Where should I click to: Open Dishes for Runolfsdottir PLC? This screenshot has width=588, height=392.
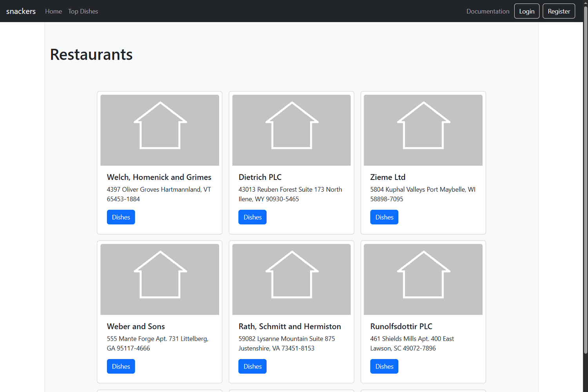[384, 367]
